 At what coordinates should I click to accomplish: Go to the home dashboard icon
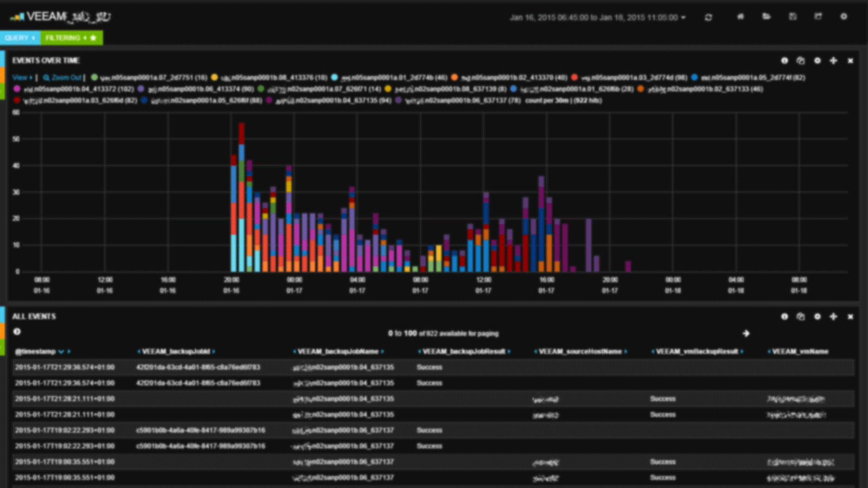(x=740, y=17)
